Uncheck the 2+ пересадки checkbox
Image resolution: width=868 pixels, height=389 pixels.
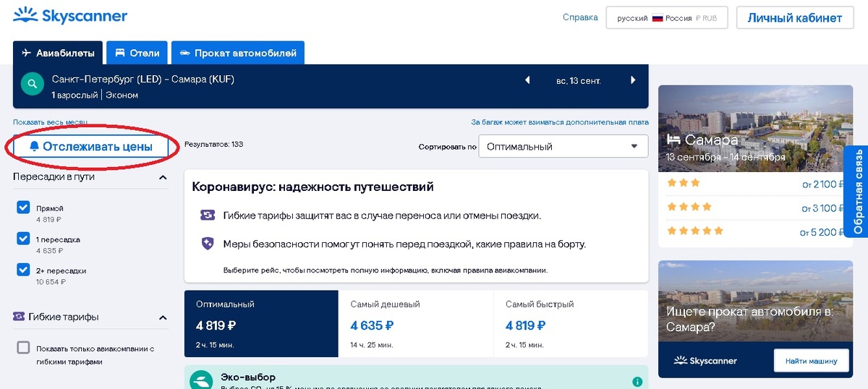coord(23,270)
